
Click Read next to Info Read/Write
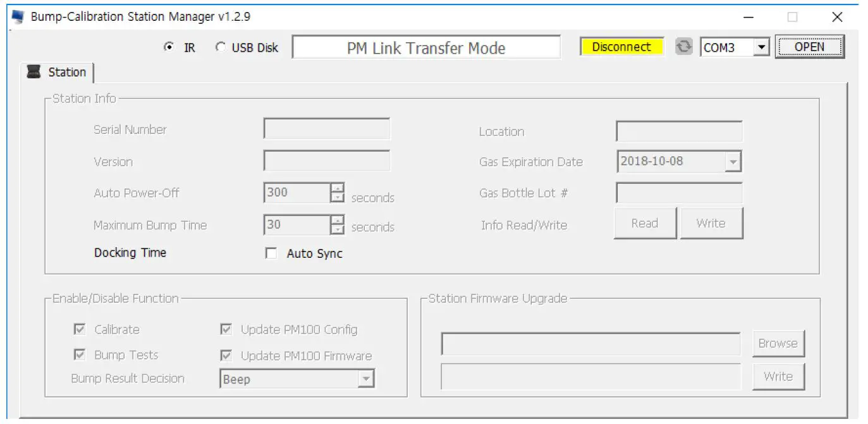[x=644, y=222]
